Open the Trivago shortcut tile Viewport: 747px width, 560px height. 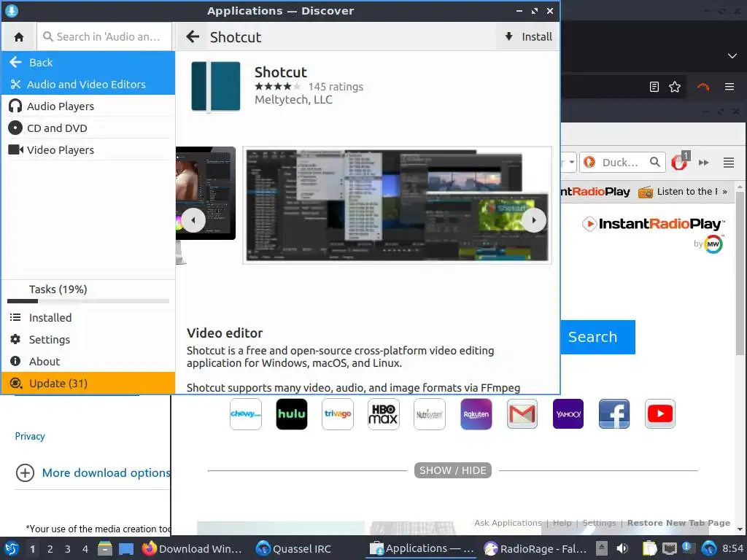[338, 414]
